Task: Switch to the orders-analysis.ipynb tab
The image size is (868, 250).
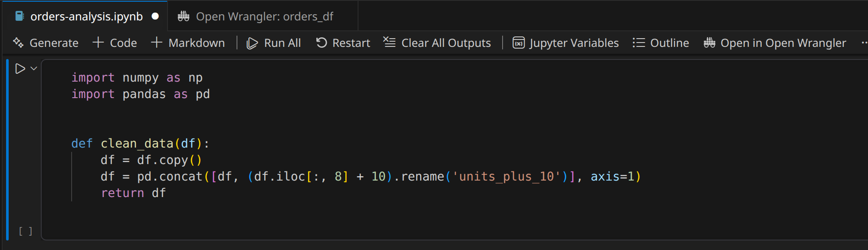Action: click(x=85, y=16)
